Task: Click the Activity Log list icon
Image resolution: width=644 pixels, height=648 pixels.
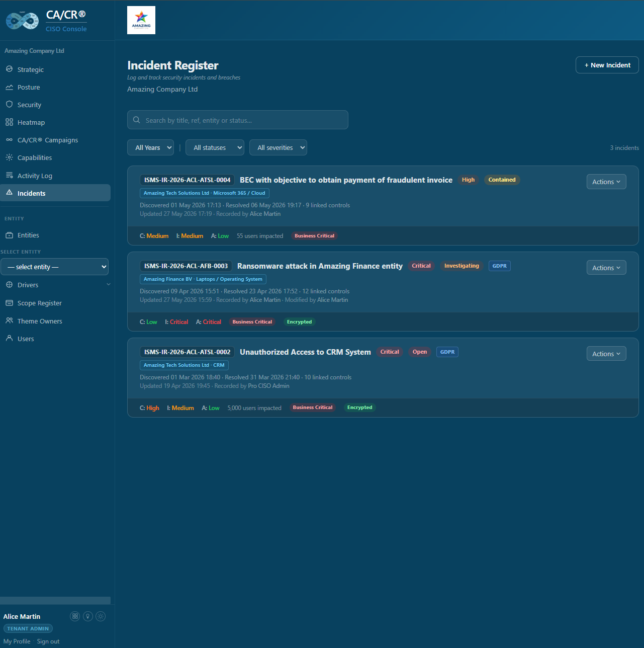Action: (x=9, y=175)
